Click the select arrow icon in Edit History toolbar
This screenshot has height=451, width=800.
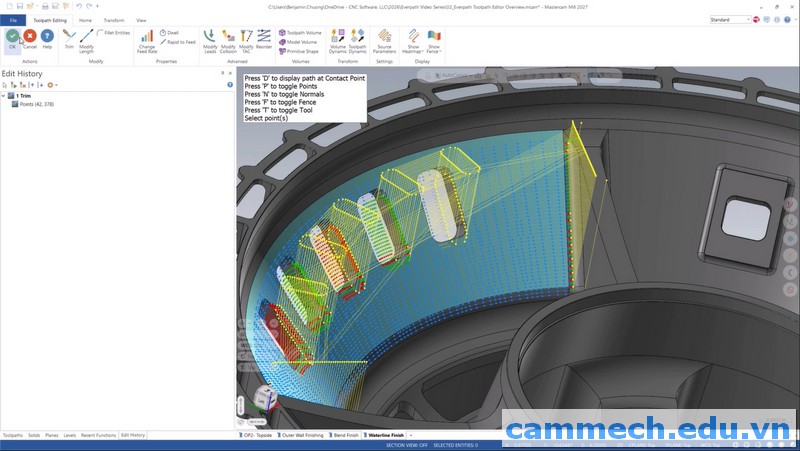pyautogui.click(x=5, y=85)
